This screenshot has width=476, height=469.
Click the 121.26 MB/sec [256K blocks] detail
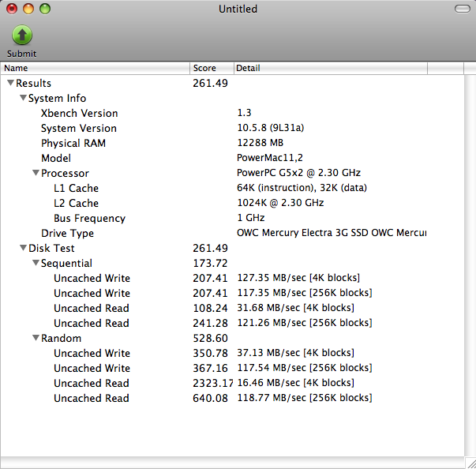coord(305,322)
